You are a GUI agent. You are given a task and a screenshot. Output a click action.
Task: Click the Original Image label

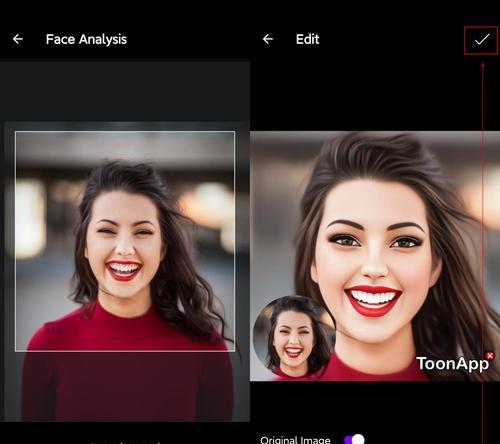point(295,440)
